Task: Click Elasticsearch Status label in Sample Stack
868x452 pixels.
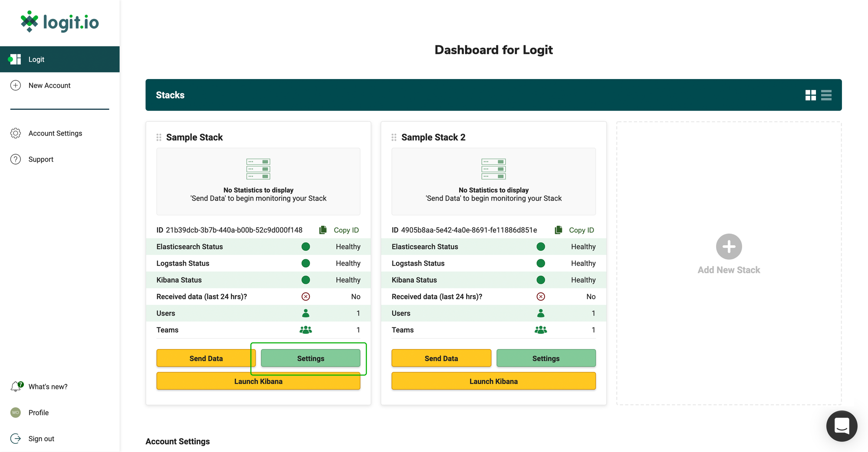Action: point(190,247)
